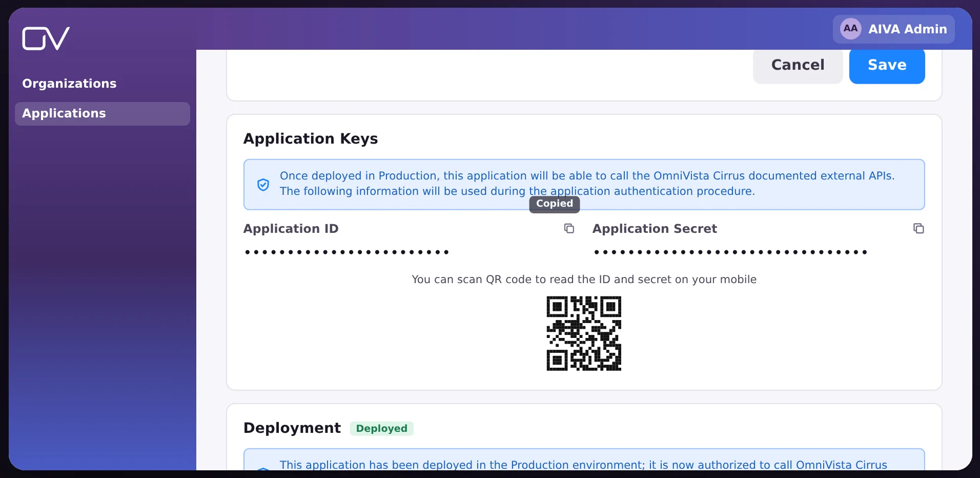Click the QR code image
The width and height of the screenshot is (980, 478).
(x=584, y=333)
